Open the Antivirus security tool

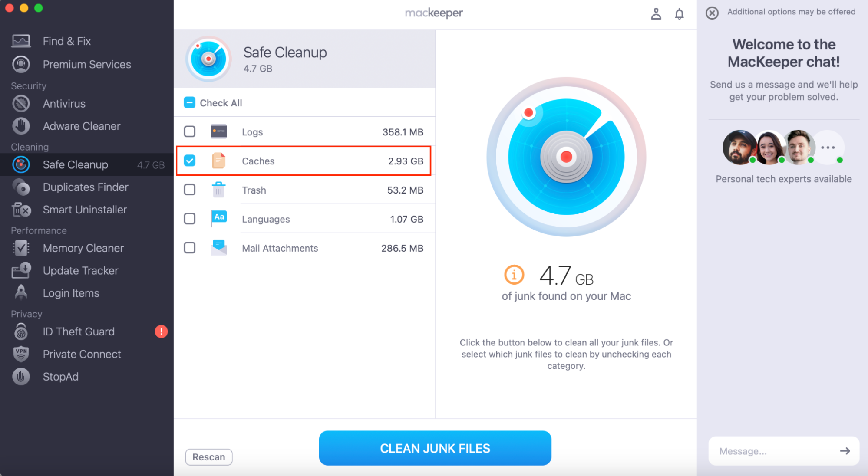click(x=64, y=103)
